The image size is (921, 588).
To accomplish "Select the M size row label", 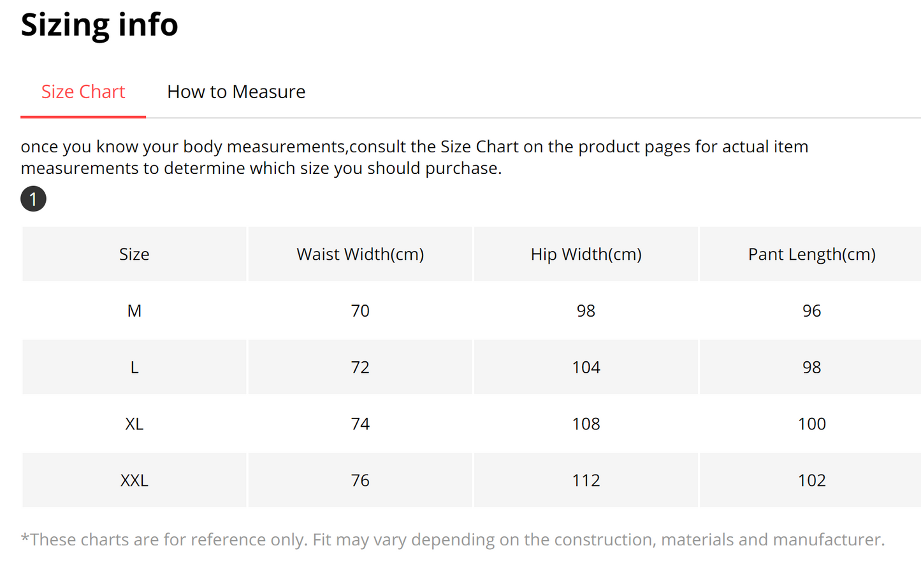I will click(134, 311).
